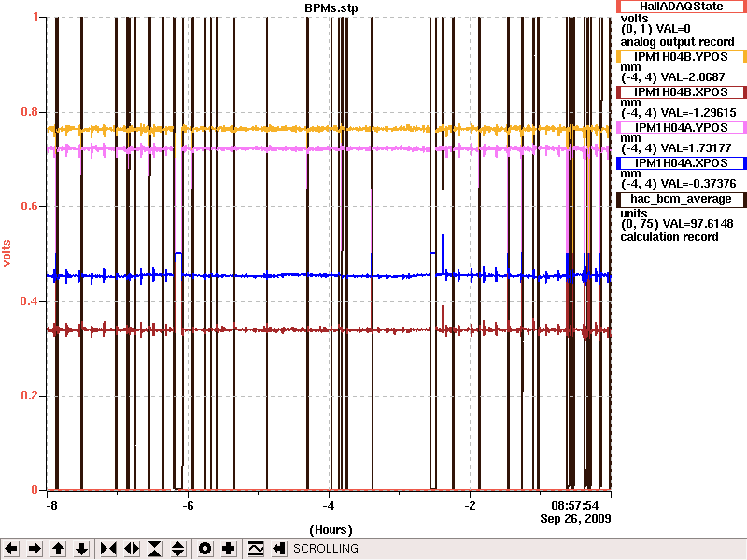Click the waveform between bars toolbar icon
747x560 pixels.
[255, 549]
